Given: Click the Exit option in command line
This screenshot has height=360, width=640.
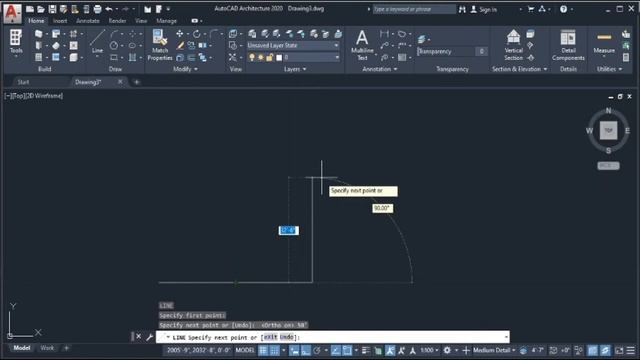Looking at the screenshot, I should coord(270,337).
